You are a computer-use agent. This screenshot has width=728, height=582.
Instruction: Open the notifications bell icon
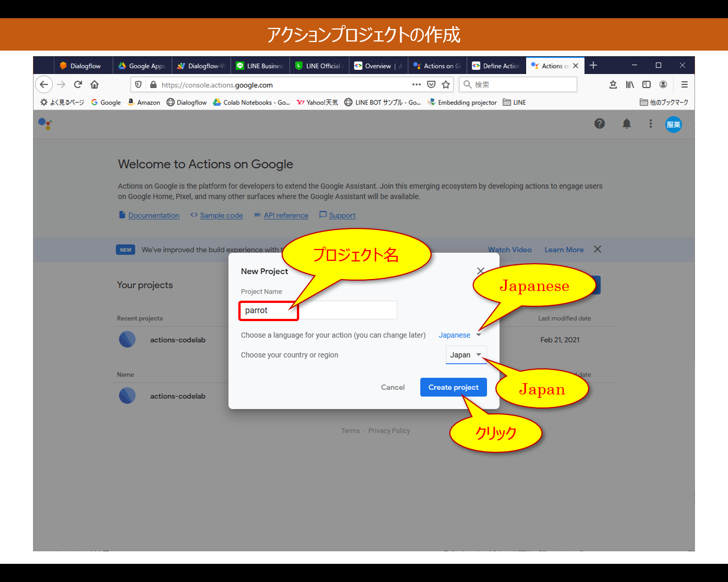pos(626,123)
